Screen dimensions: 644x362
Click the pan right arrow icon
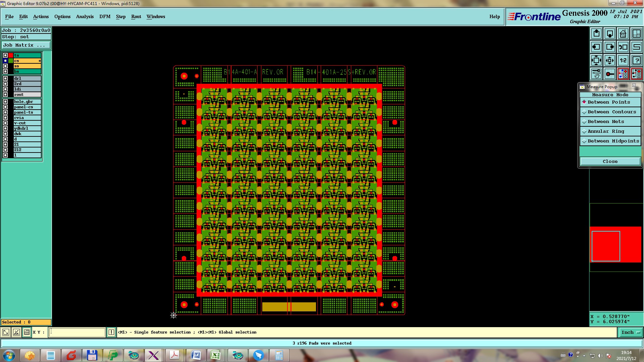pyautogui.click(x=610, y=47)
